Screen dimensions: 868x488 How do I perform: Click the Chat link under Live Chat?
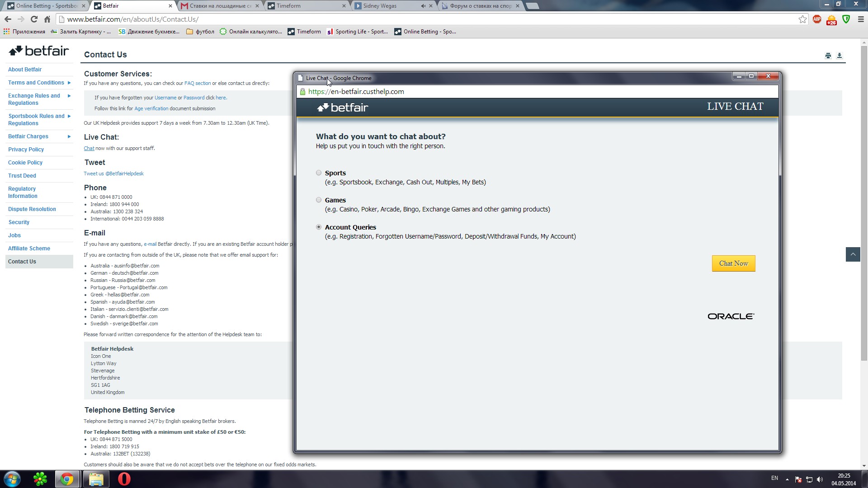[89, 148]
